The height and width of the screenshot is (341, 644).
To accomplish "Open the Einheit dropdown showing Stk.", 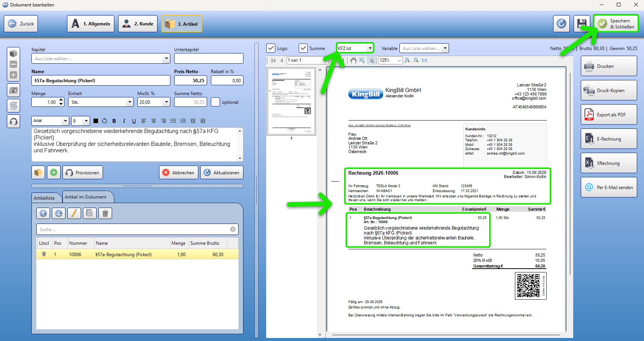I will [130, 102].
